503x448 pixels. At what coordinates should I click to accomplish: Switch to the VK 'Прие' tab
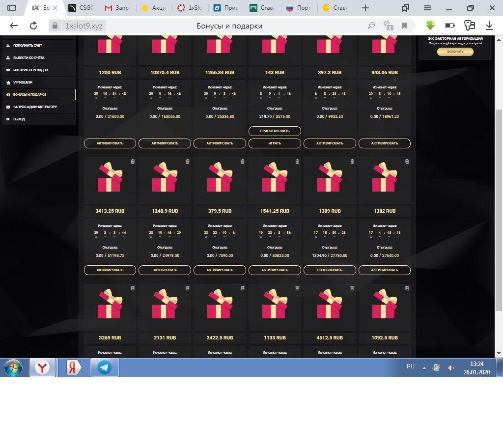(226, 8)
